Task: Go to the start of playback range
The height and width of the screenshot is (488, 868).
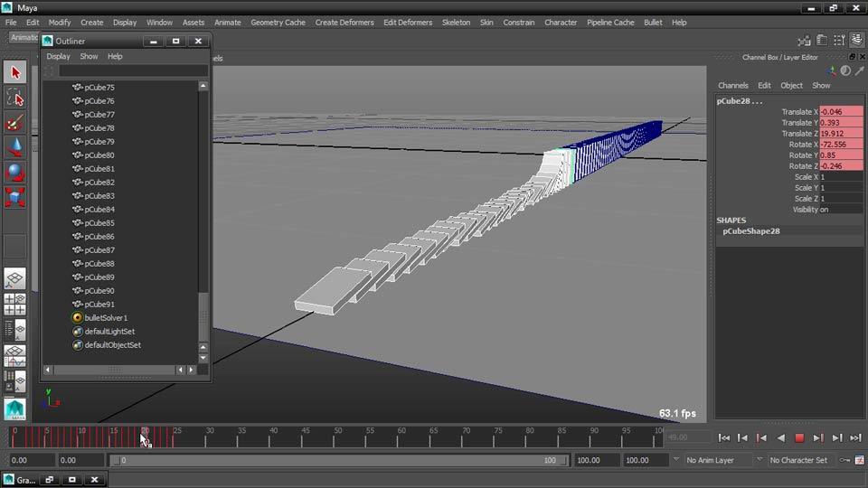Action: click(723, 437)
